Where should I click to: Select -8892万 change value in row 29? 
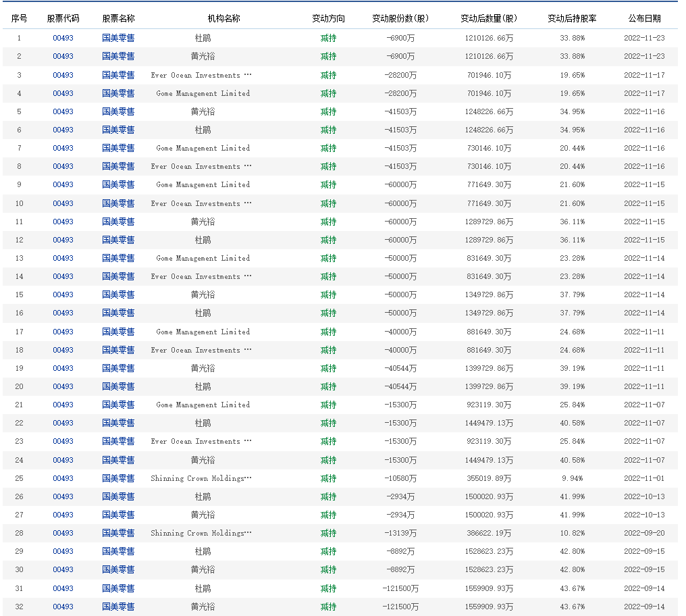(x=400, y=552)
